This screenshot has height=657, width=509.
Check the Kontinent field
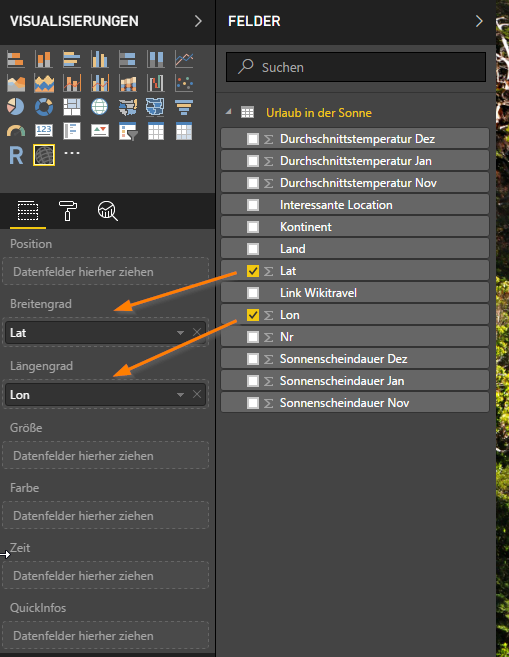[253, 227]
